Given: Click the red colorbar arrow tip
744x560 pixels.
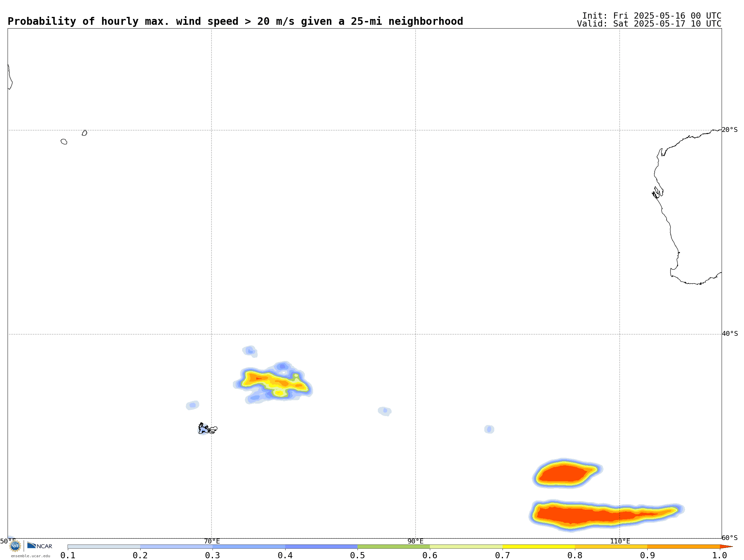Looking at the screenshot, I should (x=726, y=547).
